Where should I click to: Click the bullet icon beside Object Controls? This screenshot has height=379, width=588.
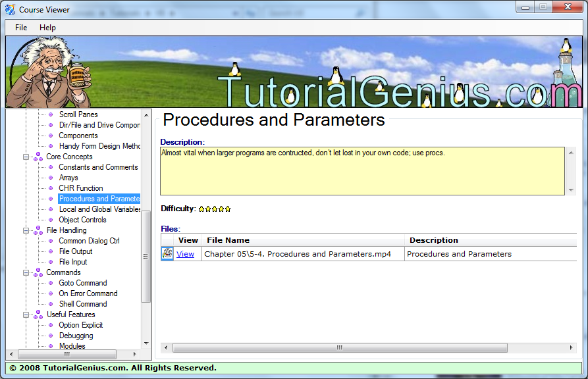[51, 220]
